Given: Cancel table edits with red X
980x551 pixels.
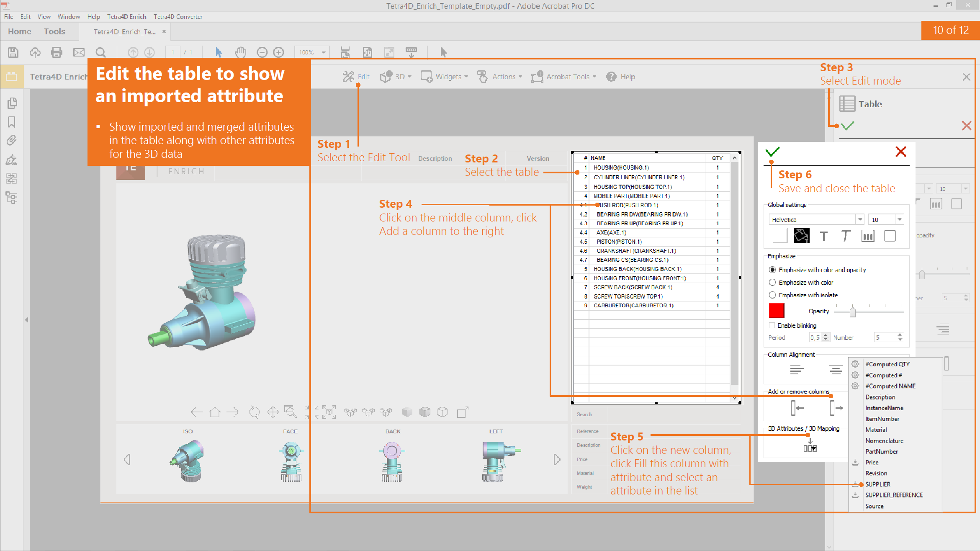Looking at the screenshot, I should pos(901,152).
